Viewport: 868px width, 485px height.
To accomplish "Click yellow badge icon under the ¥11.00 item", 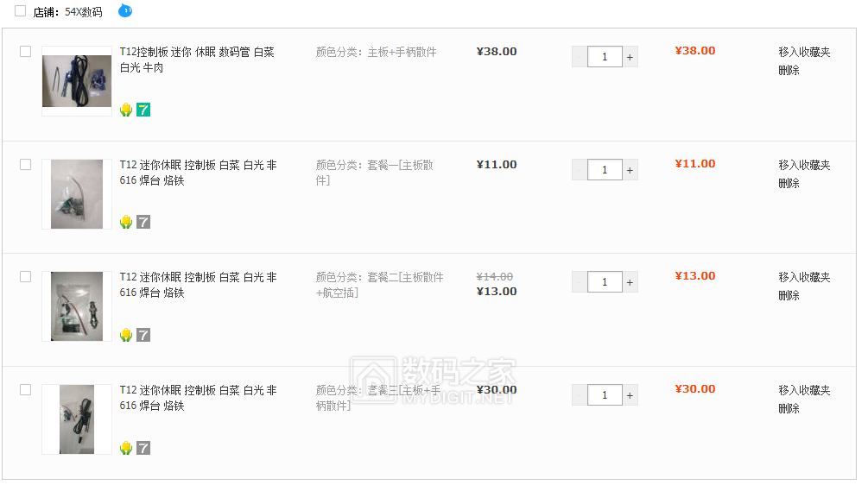I will click(126, 222).
